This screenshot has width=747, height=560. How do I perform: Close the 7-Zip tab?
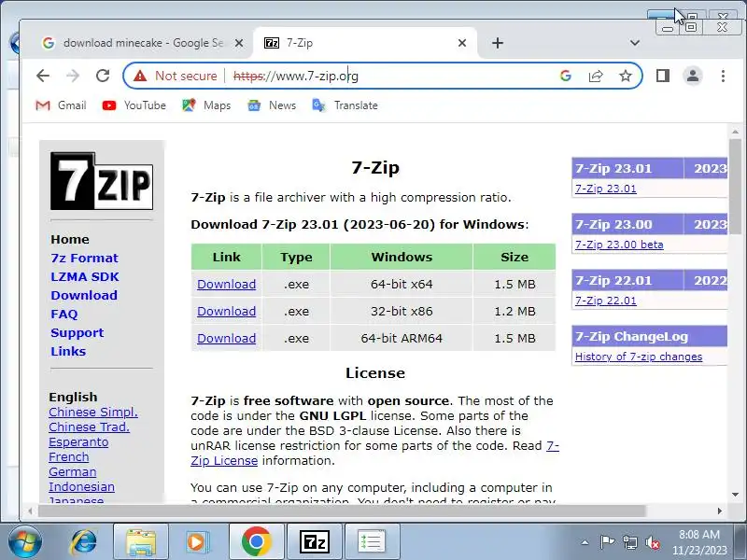click(461, 43)
